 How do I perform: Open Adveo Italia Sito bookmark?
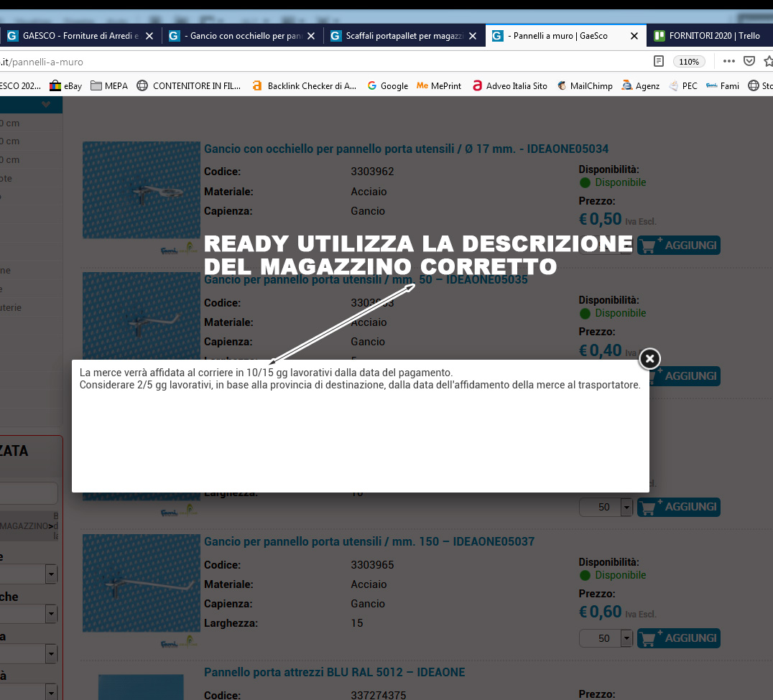pyautogui.click(x=510, y=85)
